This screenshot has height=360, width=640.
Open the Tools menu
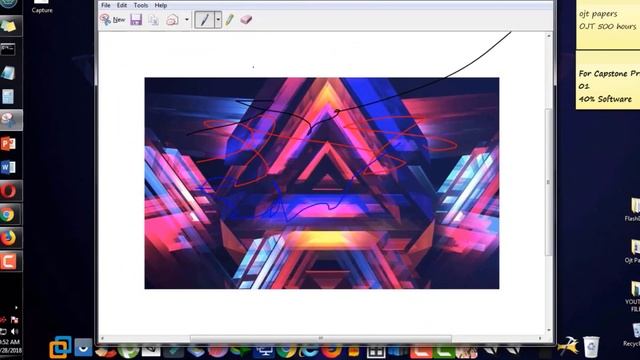141,5
